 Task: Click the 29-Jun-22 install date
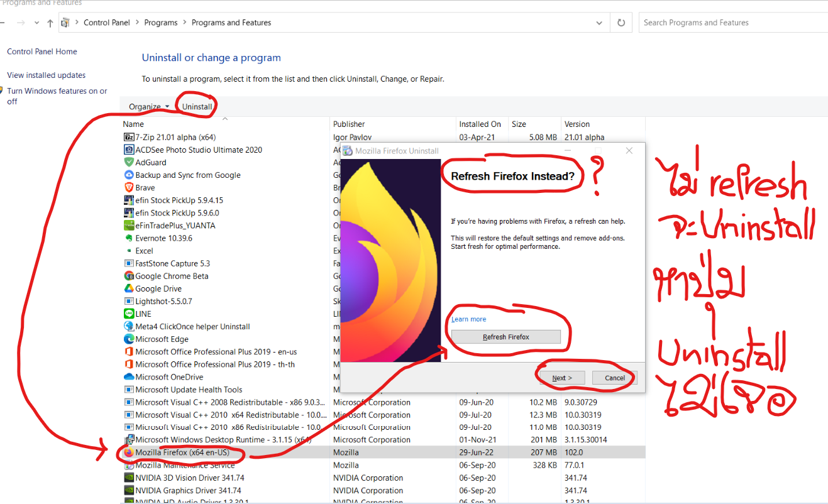point(477,452)
